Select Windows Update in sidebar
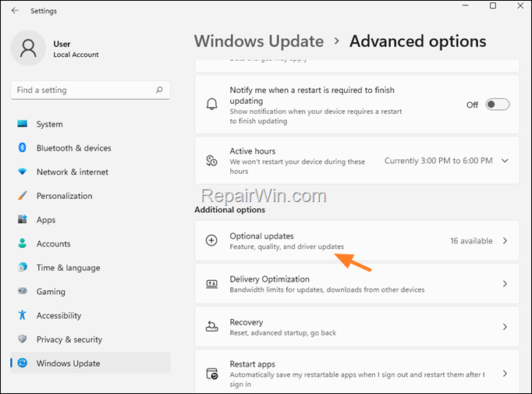 pos(90,363)
